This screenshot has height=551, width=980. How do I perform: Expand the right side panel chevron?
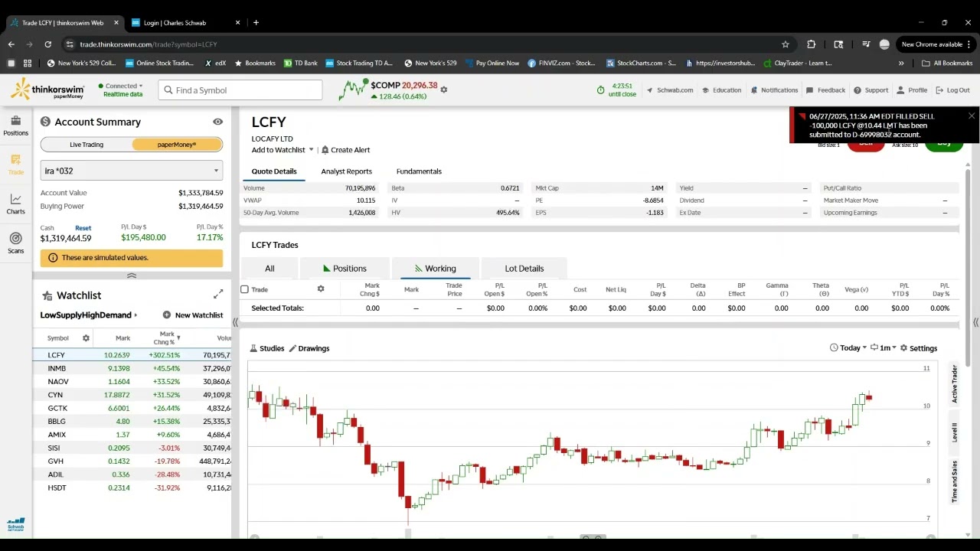click(975, 322)
